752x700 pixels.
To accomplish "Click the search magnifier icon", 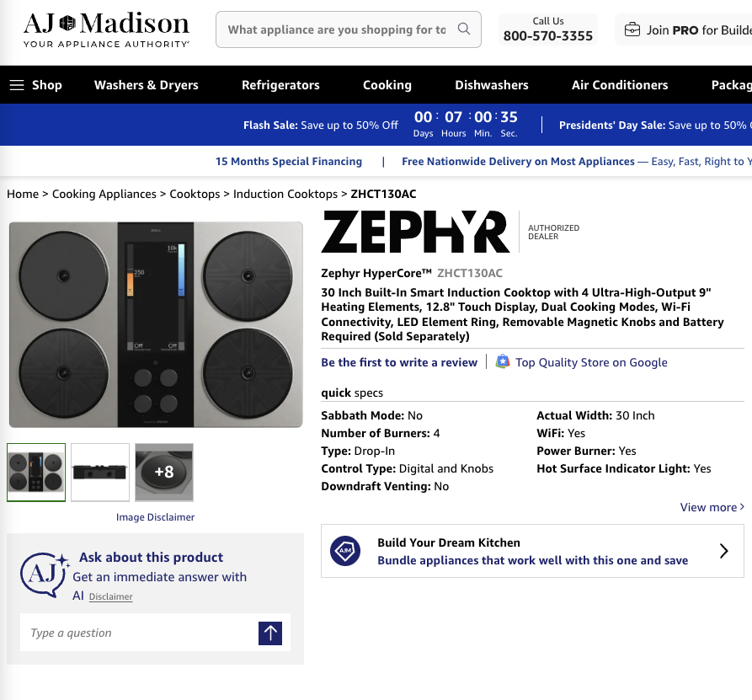I will [464, 29].
